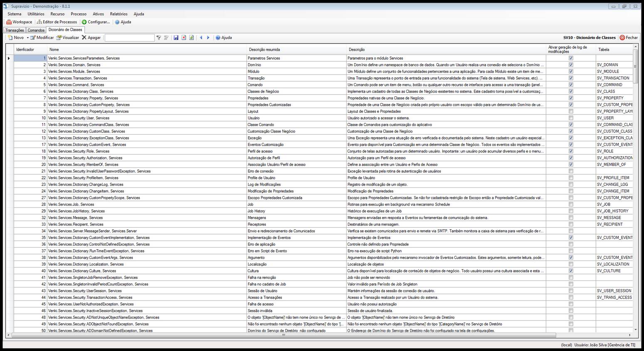Viewport: 644px width, 351px height.
Task: Click the row selector arrow for row 1
Action: [x=10, y=58]
